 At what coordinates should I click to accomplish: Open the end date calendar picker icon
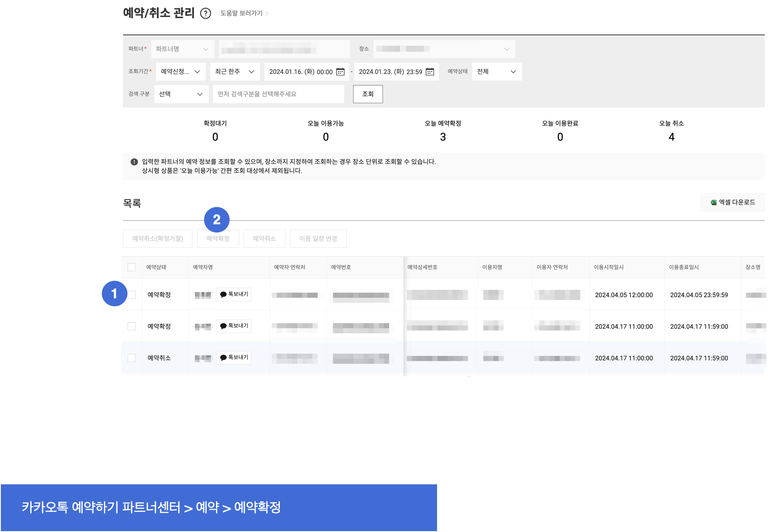pyautogui.click(x=430, y=72)
